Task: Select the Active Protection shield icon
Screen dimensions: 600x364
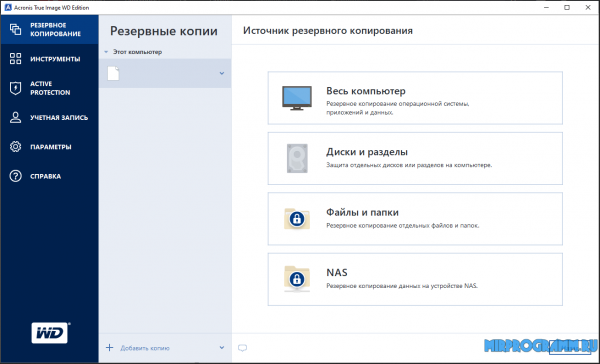Action: [15, 88]
